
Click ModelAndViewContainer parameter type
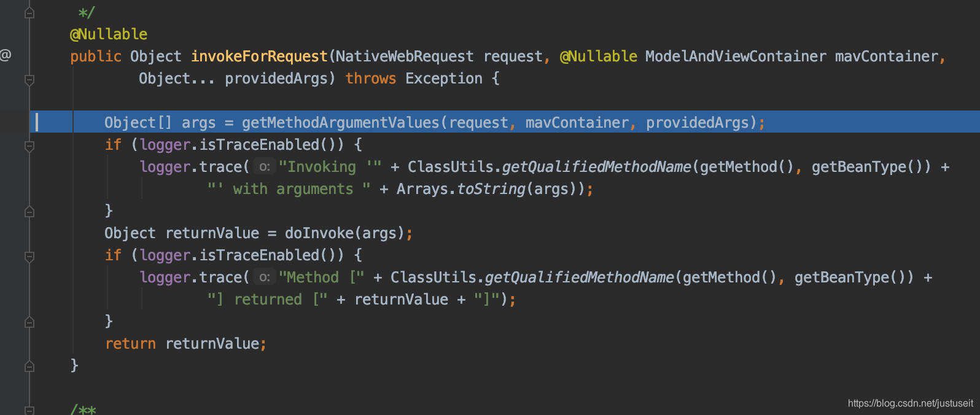pos(736,56)
